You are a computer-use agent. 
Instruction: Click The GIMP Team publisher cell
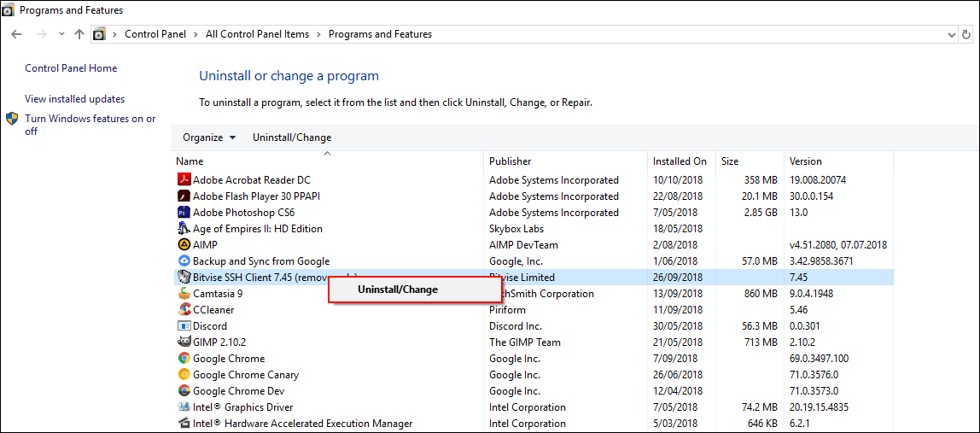pyautogui.click(x=525, y=342)
